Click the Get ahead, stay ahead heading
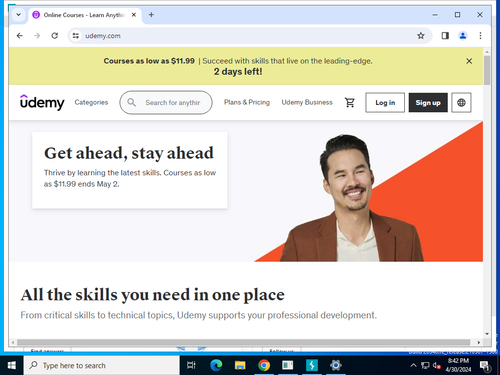The height and width of the screenshot is (375, 500). 129,153
